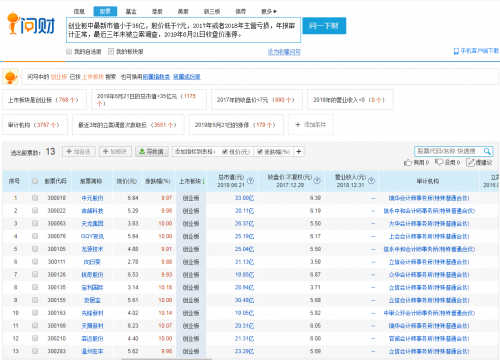The image size is (500, 360).
Task: Sort by 现价(元) column header
Action: point(127,181)
